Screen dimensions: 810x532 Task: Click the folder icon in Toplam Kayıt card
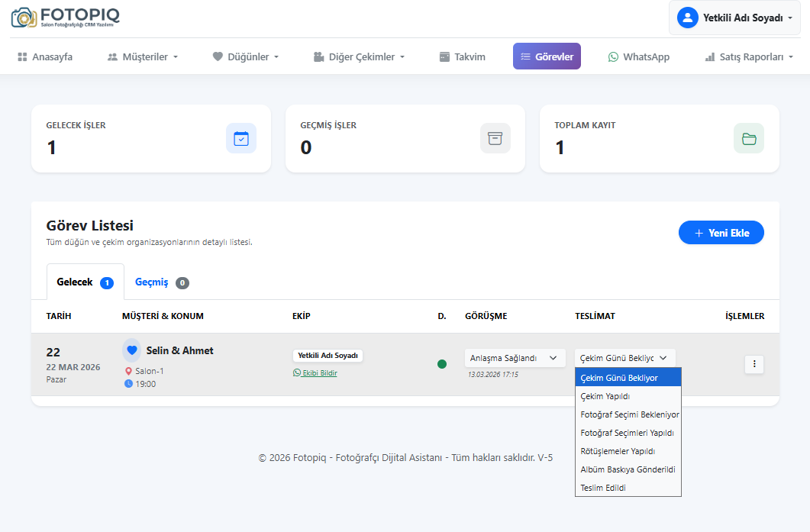[x=748, y=138]
